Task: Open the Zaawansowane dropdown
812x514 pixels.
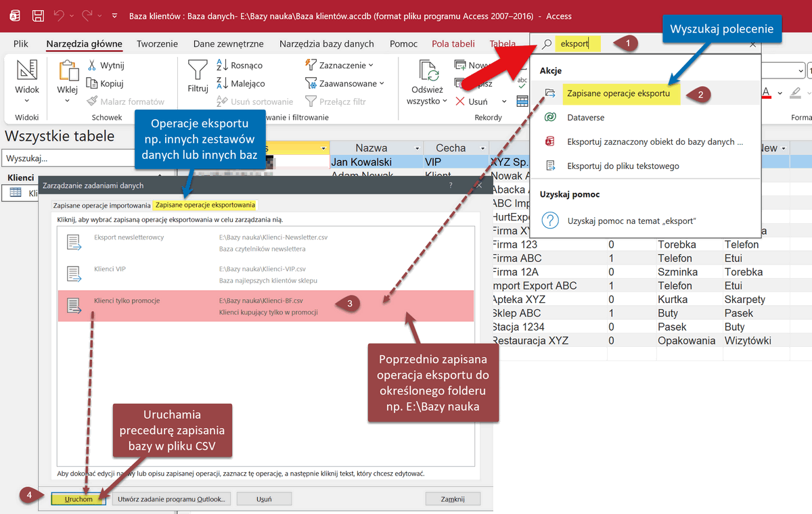Action: click(344, 83)
